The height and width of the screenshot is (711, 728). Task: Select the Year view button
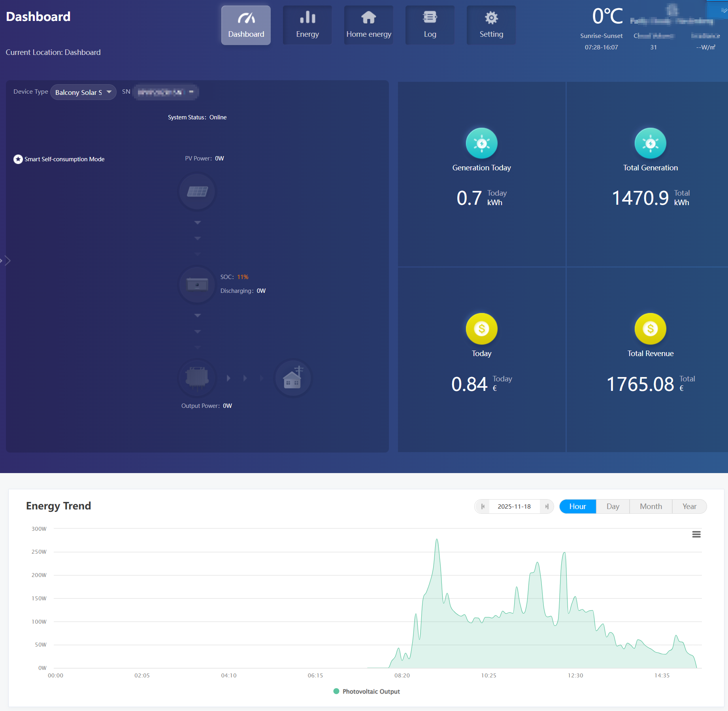point(689,506)
